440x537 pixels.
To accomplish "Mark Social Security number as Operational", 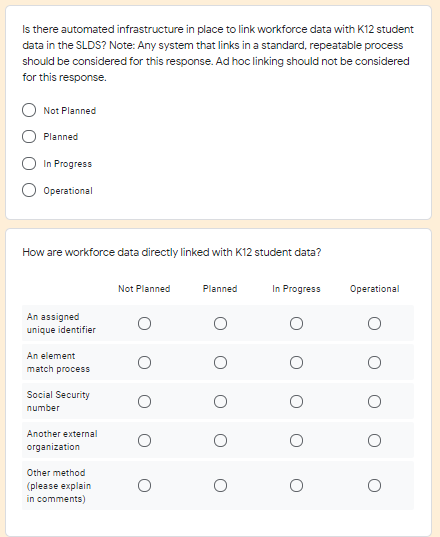I will (375, 401).
